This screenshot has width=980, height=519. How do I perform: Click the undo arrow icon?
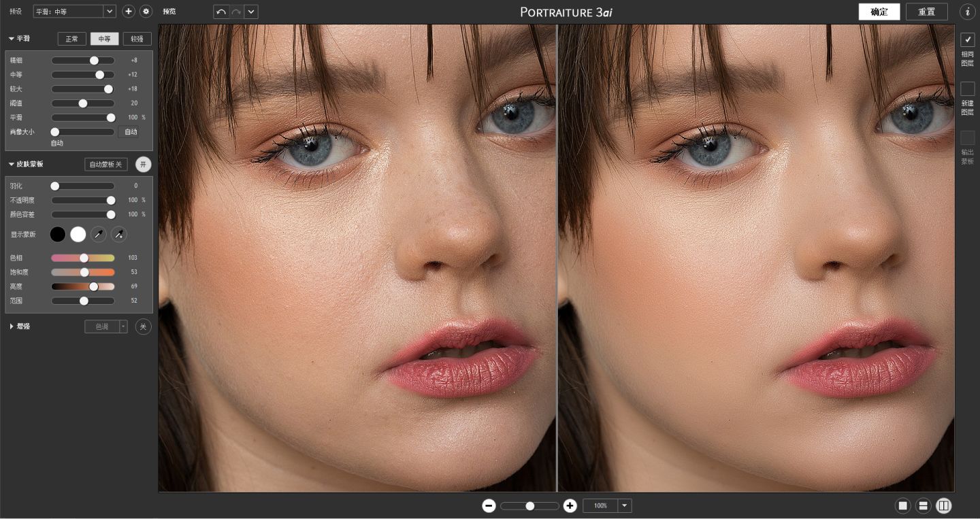click(221, 12)
